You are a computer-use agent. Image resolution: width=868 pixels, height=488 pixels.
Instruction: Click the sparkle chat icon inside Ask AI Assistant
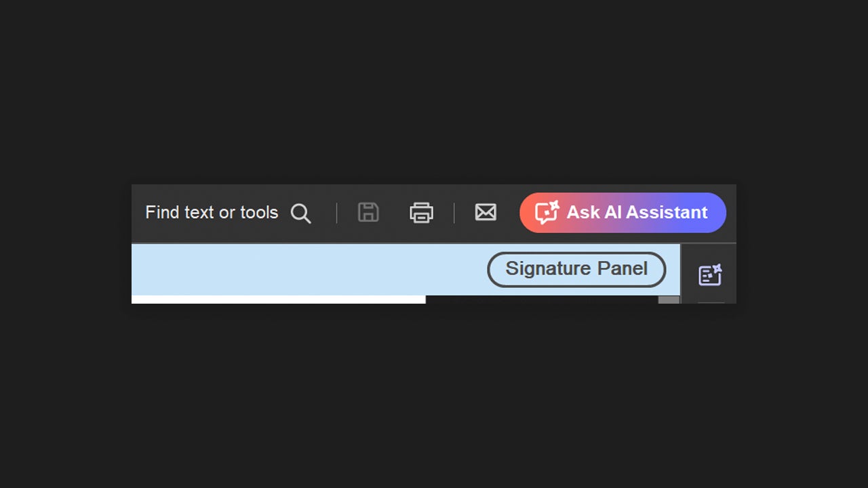click(547, 212)
